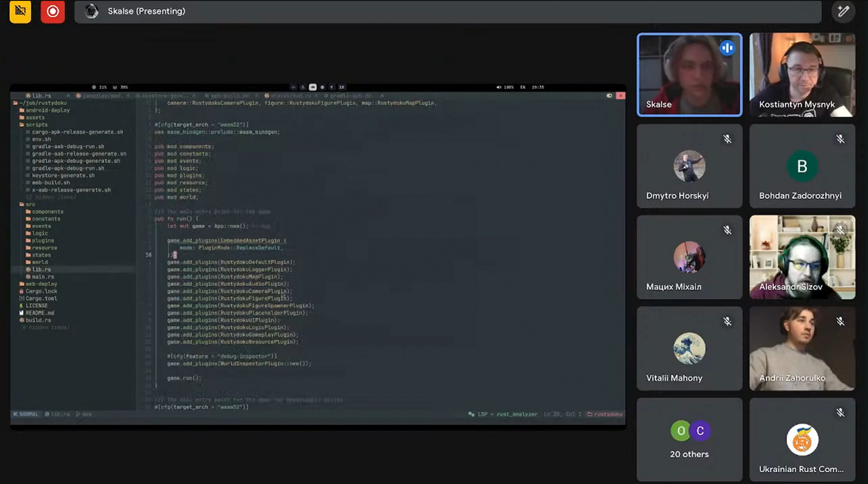Expand the android-deploy folder
Viewport: 868px width, 484px height.
[47, 110]
